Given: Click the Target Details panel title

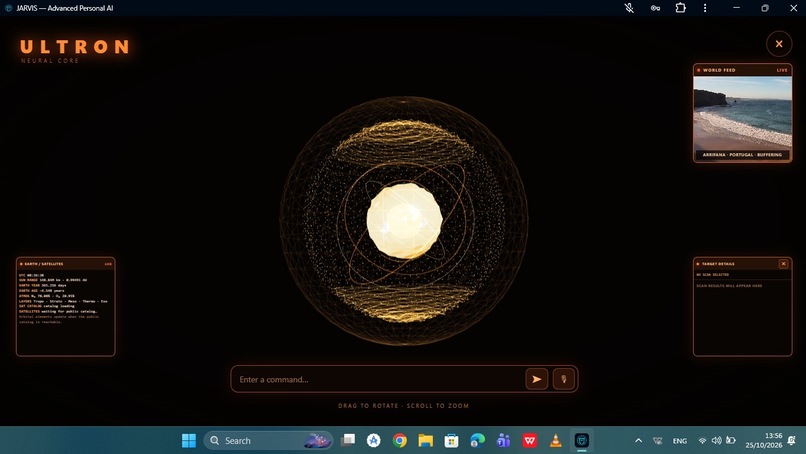Looking at the screenshot, I should (718, 264).
